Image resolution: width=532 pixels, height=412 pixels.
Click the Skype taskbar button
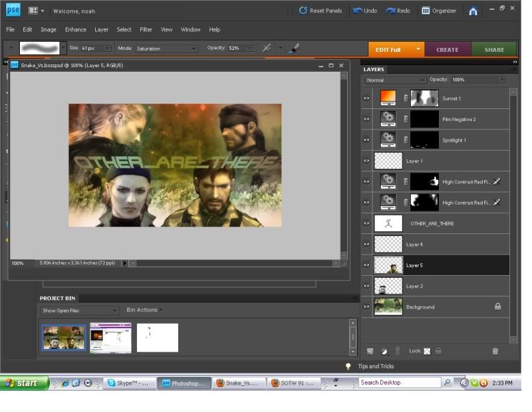click(x=129, y=383)
